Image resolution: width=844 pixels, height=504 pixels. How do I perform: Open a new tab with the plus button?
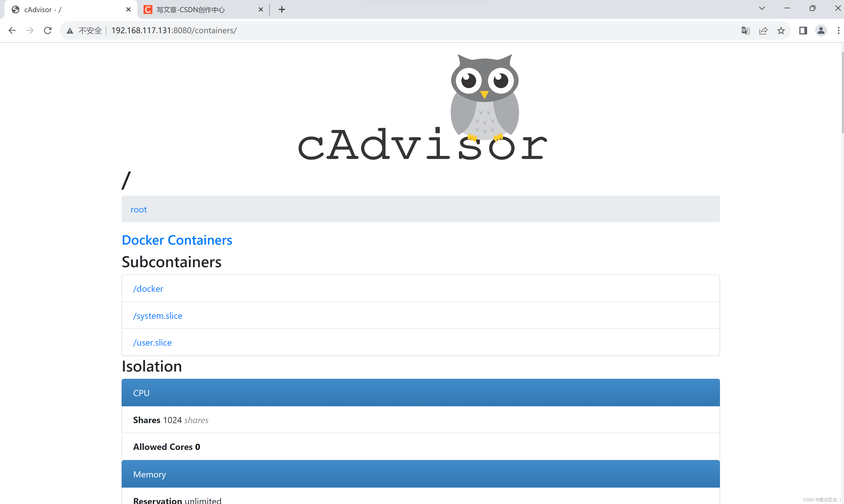point(282,10)
